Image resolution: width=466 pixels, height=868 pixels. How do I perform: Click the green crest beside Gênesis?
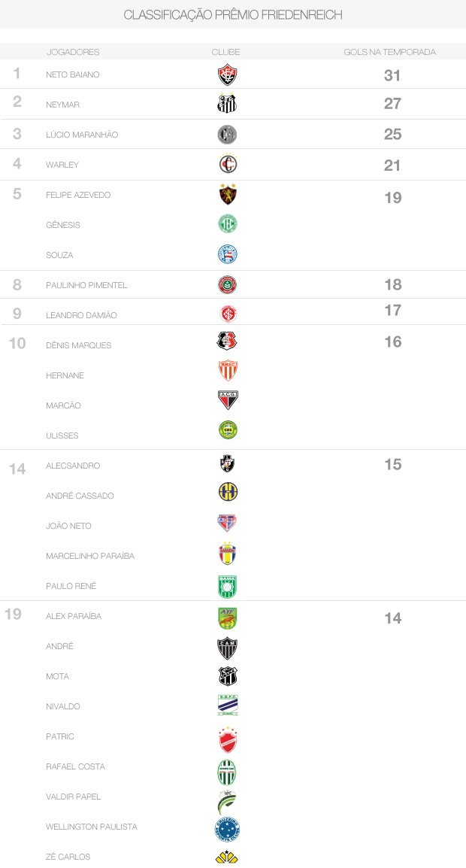pos(227,224)
